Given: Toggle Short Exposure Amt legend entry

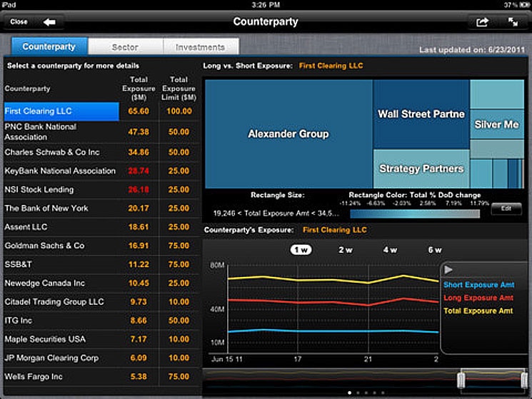Looking at the screenshot, I should point(478,285).
